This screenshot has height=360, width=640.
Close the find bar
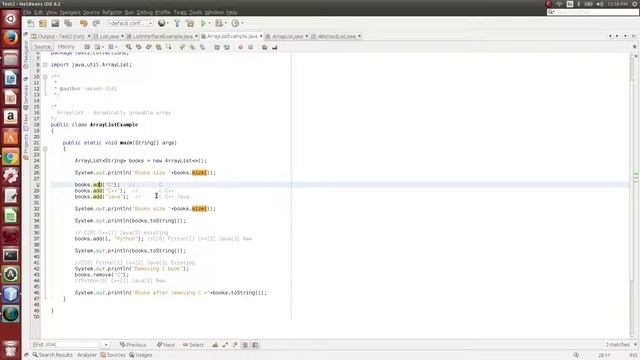pyautogui.click(x=635, y=345)
